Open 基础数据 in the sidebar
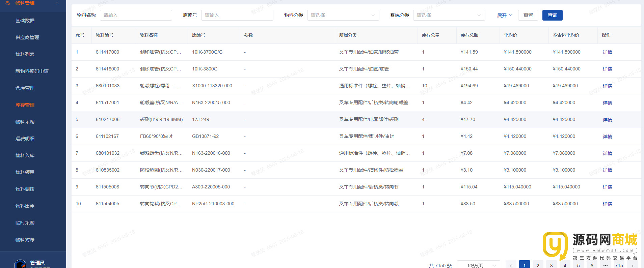 pyautogui.click(x=25, y=21)
